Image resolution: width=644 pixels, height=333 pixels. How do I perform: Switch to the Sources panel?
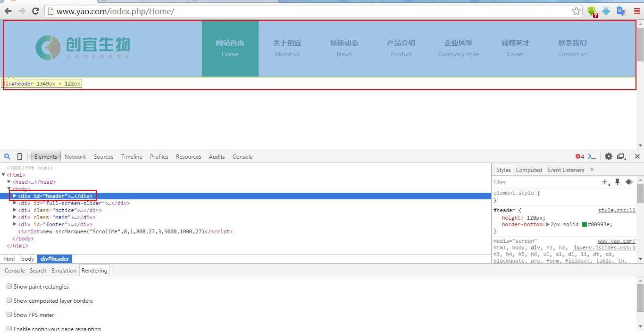coord(103,157)
